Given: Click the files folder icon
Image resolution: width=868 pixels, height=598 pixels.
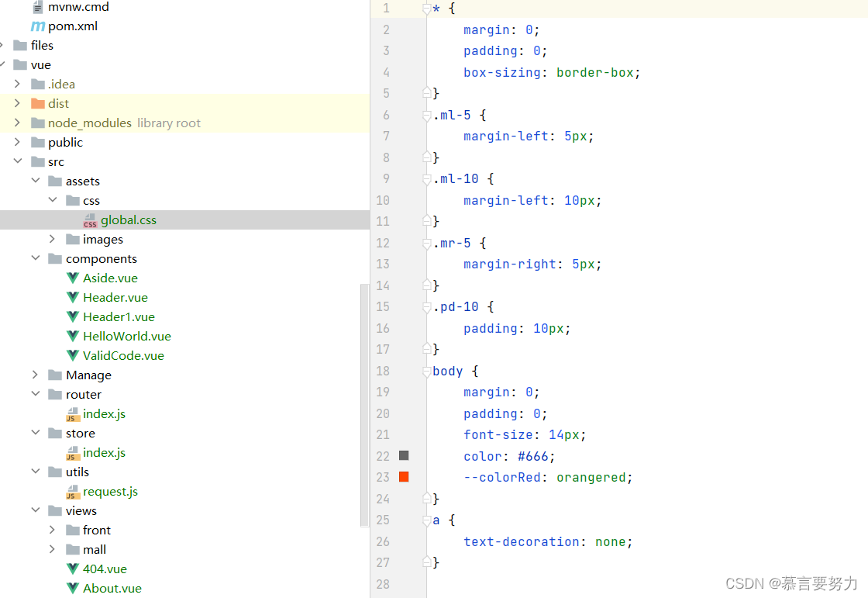Looking at the screenshot, I should 20,46.
